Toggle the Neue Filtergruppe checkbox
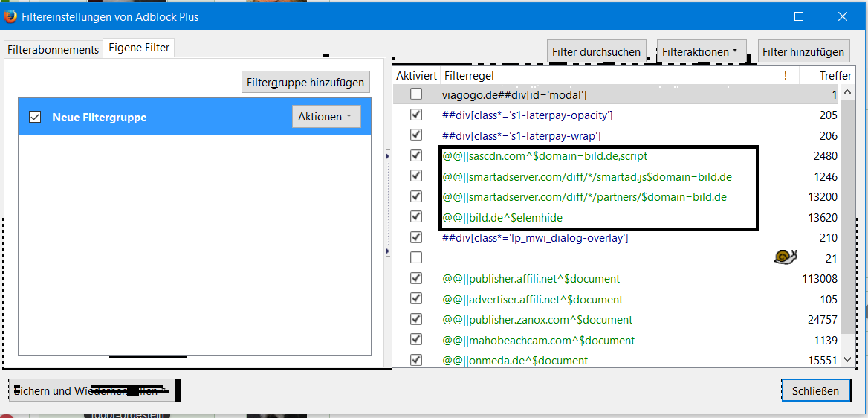 click(x=35, y=117)
